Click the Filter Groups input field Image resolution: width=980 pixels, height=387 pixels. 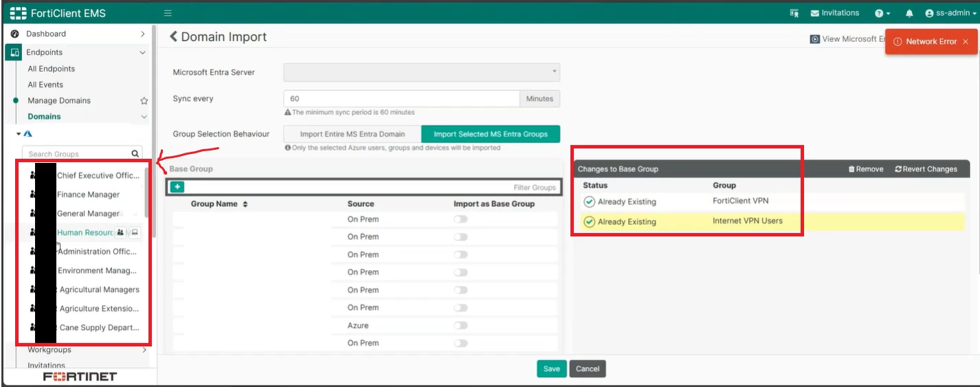point(371,187)
